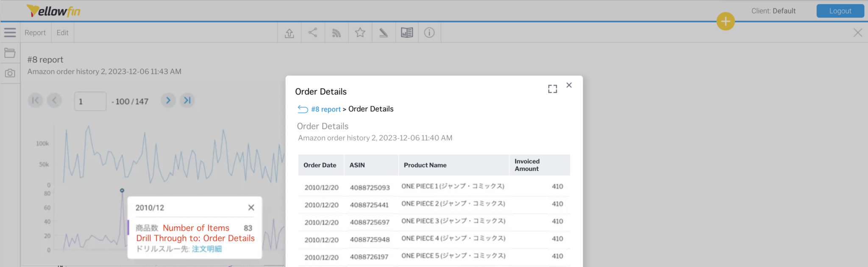Click the #8 report breadcrumb link
This screenshot has width=868, height=267.
point(326,109)
